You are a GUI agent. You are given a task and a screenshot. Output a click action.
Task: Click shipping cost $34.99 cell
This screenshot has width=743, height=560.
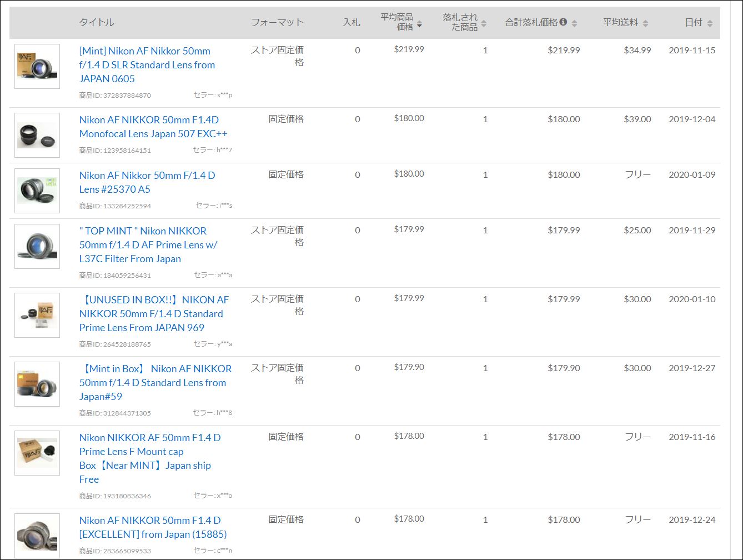pos(637,51)
